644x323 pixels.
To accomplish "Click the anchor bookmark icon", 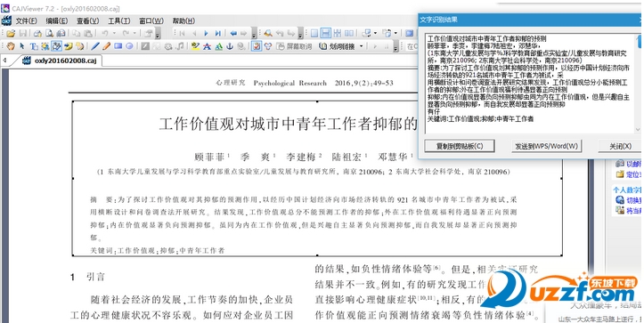I will (230, 46).
